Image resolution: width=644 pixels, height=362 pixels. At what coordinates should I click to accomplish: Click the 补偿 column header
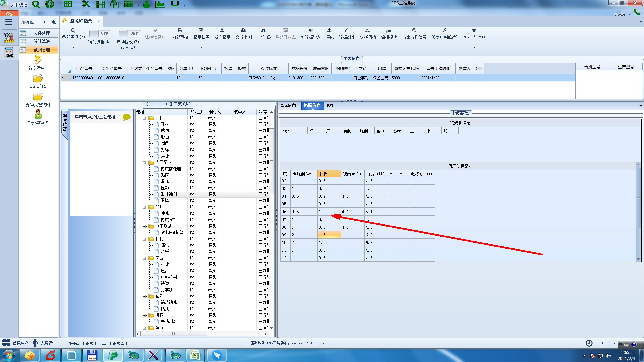329,174
